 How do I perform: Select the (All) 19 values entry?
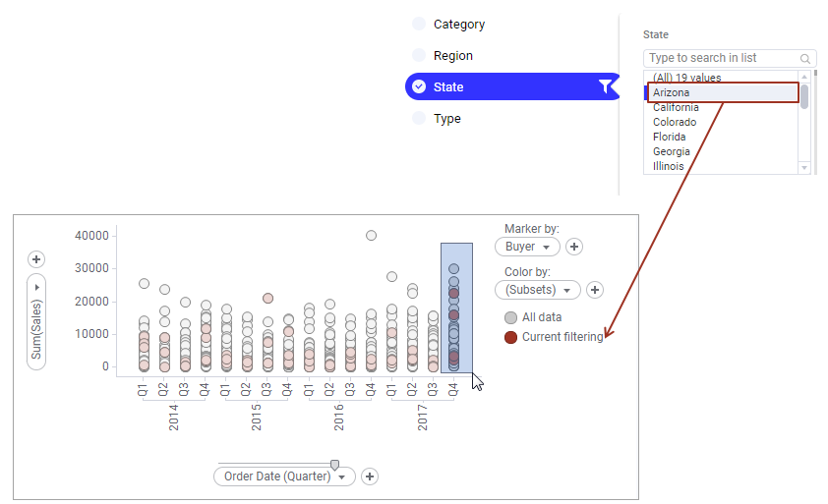click(x=687, y=78)
